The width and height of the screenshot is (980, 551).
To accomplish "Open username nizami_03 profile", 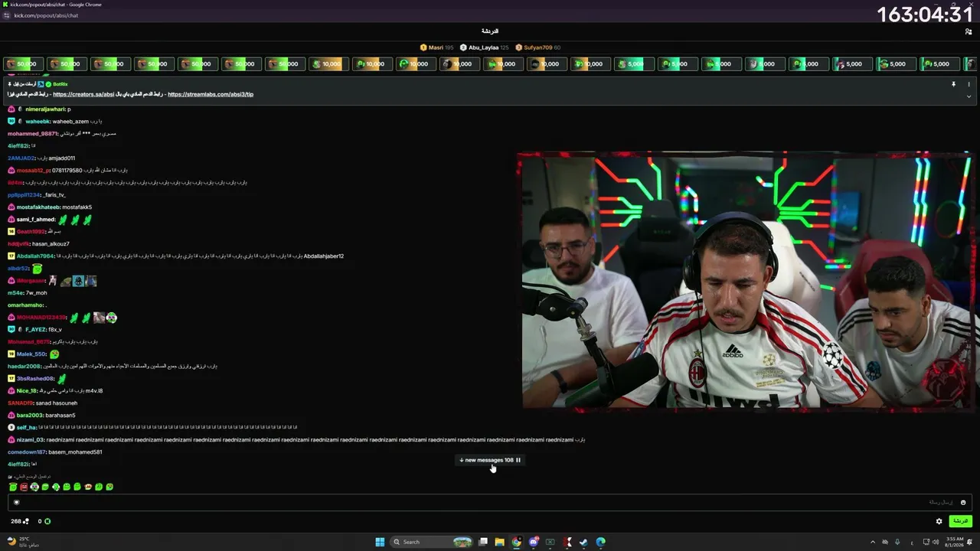I will coord(30,440).
